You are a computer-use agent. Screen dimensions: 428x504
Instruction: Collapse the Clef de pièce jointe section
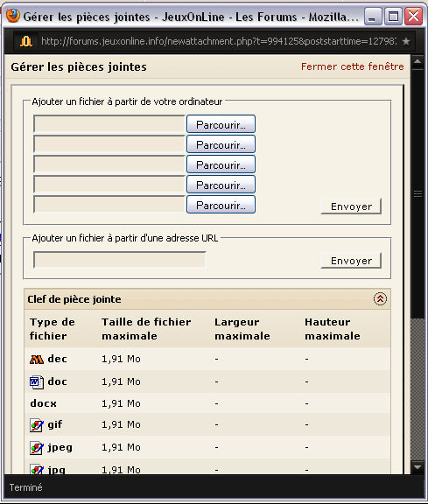pos(380,299)
